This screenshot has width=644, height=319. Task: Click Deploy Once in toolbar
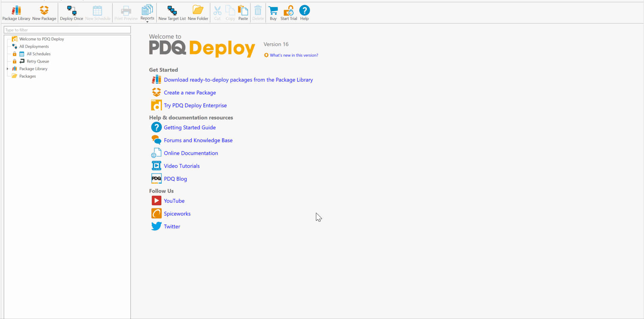(x=72, y=13)
